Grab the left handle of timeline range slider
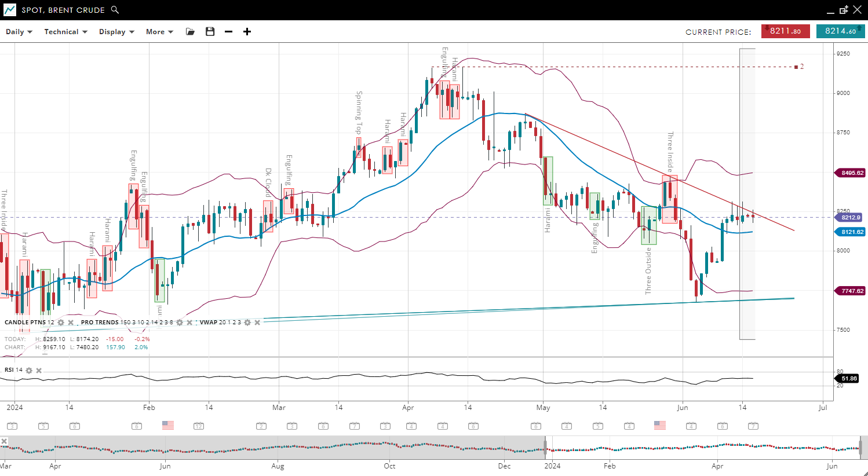868x476 pixels. coord(545,448)
